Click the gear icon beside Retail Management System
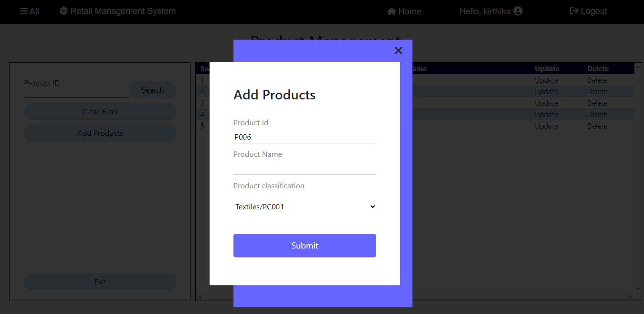Image resolution: width=644 pixels, height=314 pixels. click(63, 10)
